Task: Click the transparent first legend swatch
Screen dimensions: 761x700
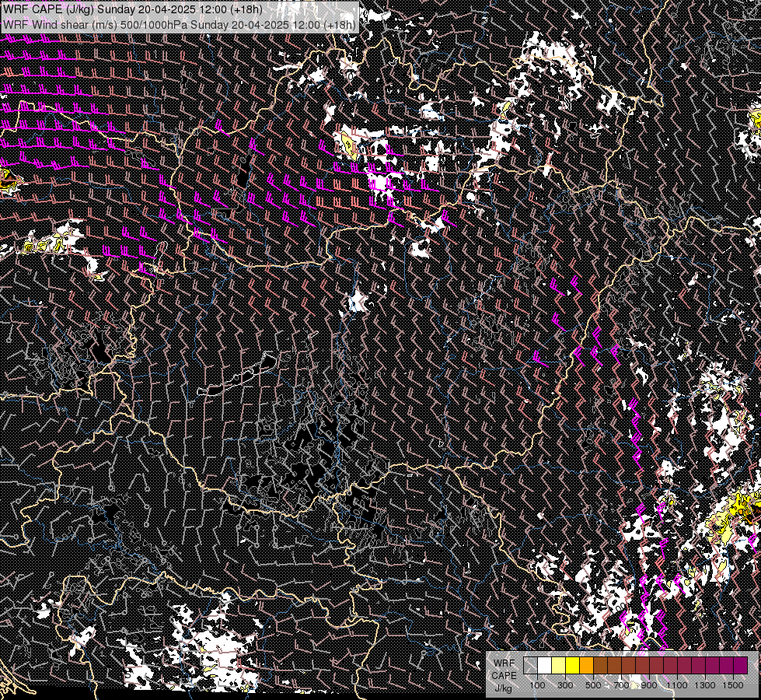Action: coord(530,666)
